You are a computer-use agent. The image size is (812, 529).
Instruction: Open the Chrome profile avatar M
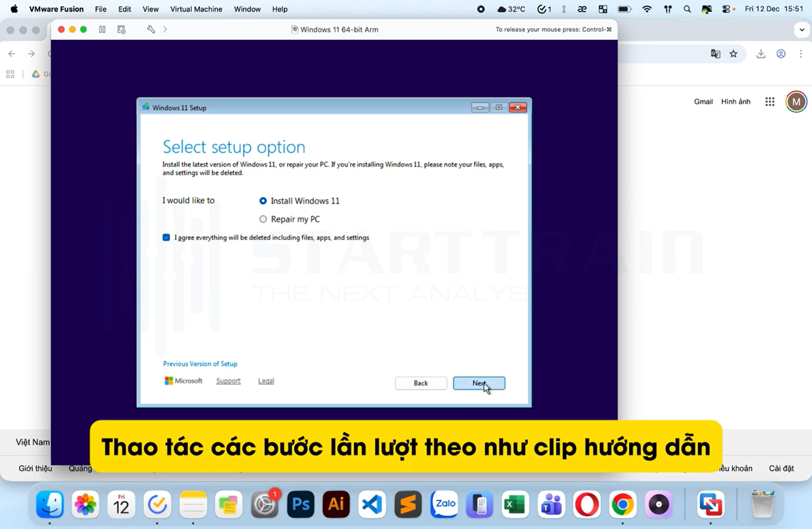pos(796,101)
